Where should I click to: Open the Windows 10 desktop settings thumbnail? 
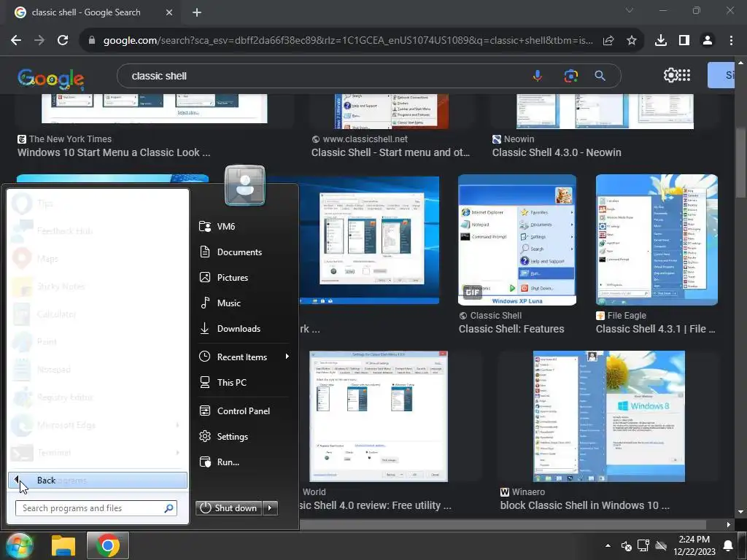371,241
